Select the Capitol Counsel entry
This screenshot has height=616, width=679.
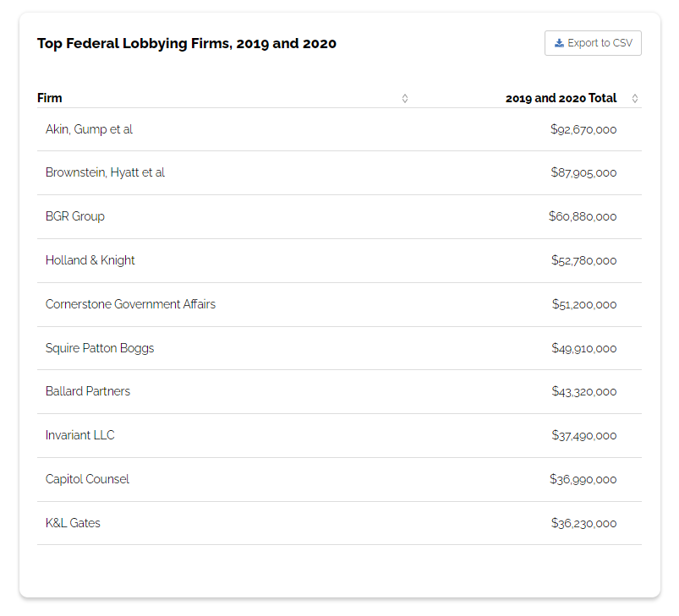coord(87,479)
